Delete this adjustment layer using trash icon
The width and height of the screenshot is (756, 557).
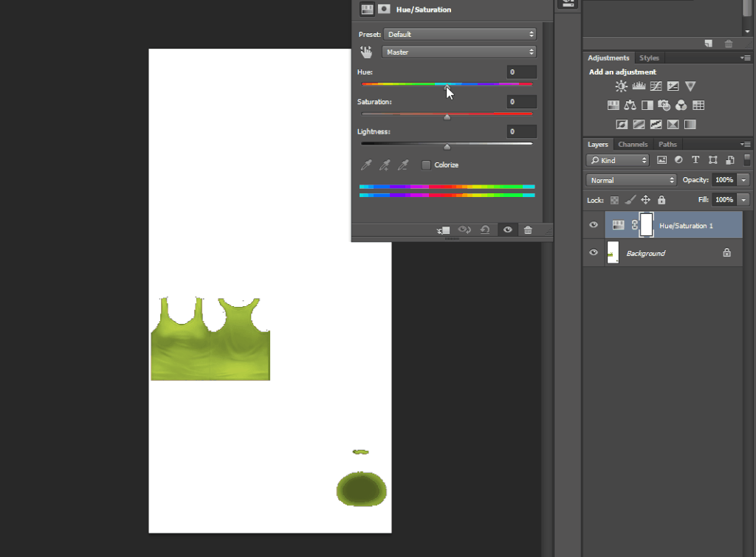(528, 230)
